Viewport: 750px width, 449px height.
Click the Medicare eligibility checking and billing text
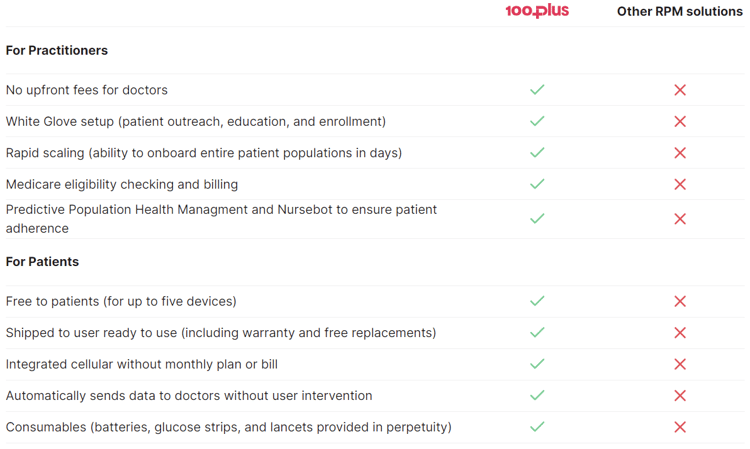pos(122,185)
